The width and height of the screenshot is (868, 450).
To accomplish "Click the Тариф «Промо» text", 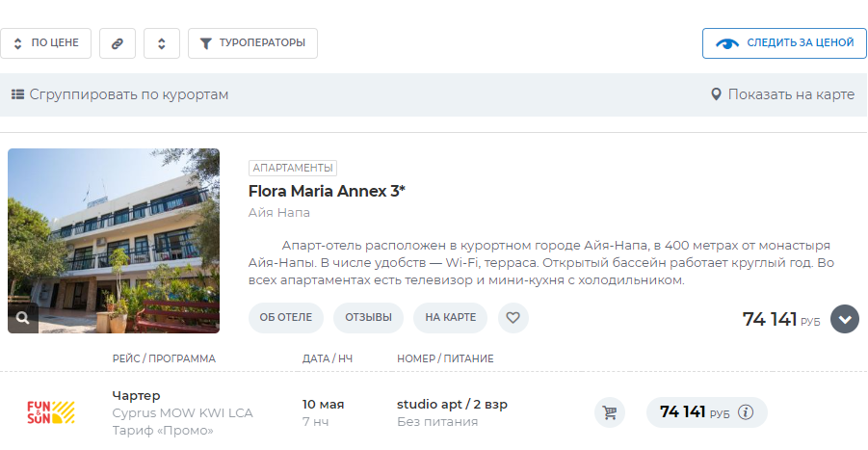I will (163, 431).
